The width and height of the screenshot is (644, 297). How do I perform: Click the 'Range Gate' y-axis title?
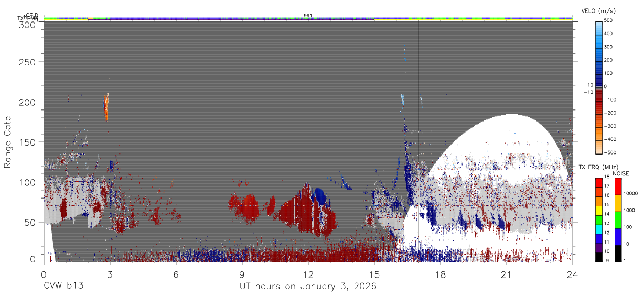pos(8,142)
